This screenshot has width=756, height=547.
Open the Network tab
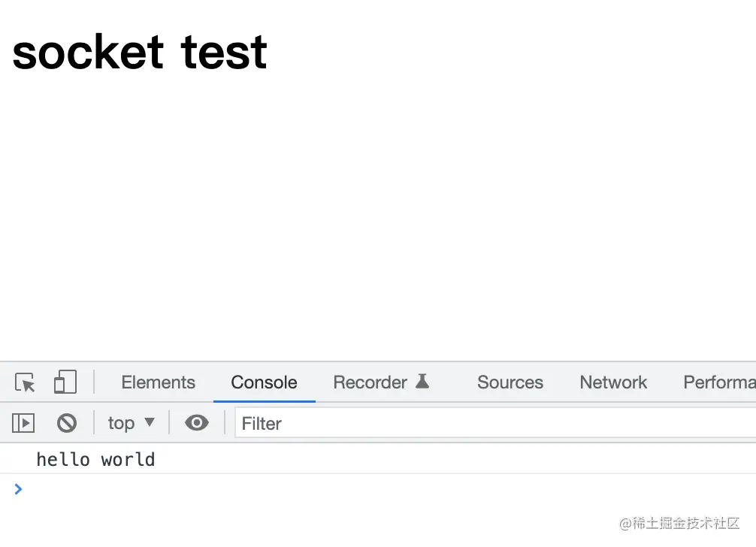point(613,382)
